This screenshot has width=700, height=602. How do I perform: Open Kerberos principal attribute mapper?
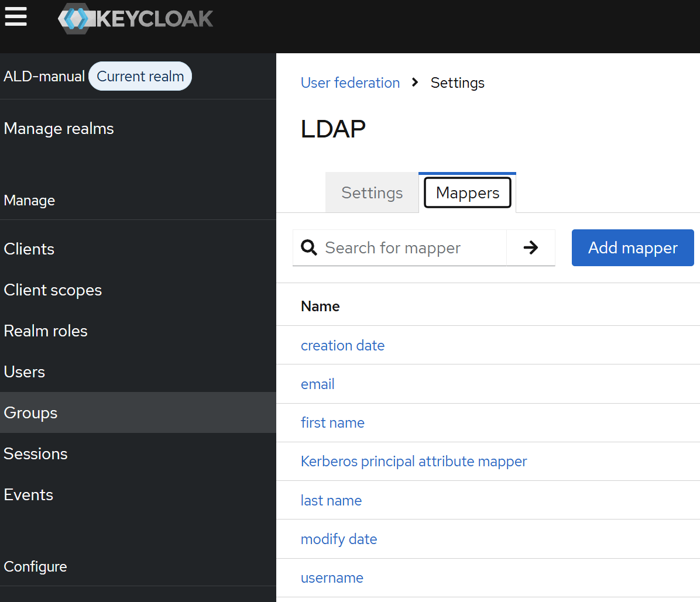tap(414, 462)
